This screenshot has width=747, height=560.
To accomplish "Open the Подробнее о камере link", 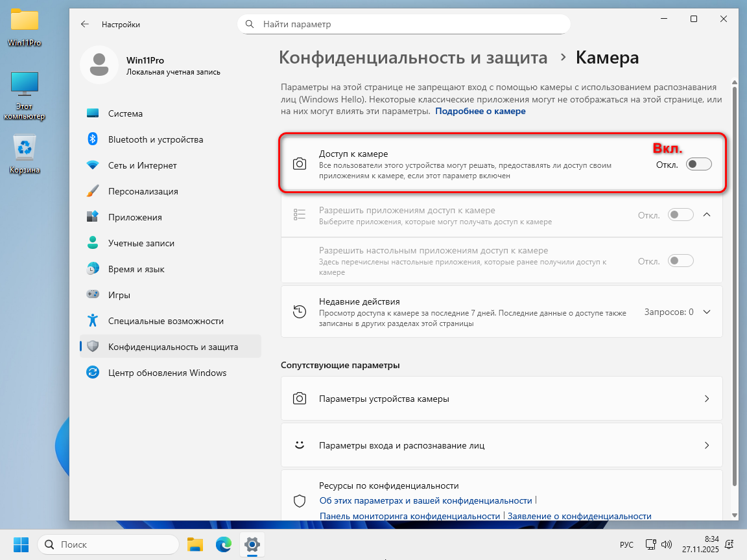I will [x=480, y=111].
